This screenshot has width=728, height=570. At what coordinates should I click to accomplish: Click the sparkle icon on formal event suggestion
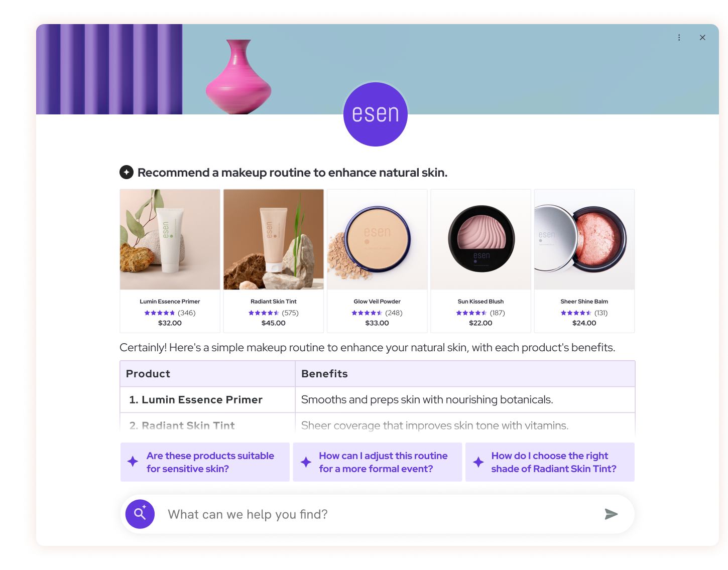pyautogui.click(x=306, y=462)
